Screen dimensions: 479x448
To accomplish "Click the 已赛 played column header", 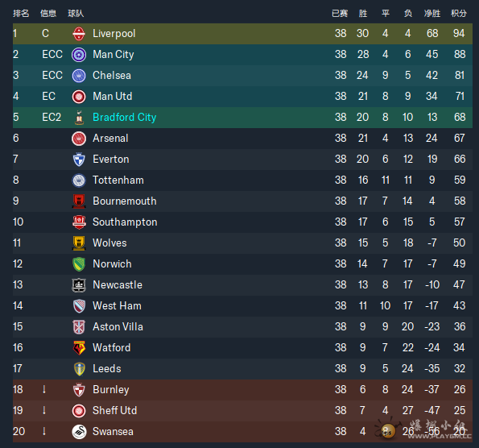I will pyautogui.click(x=340, y=14).
